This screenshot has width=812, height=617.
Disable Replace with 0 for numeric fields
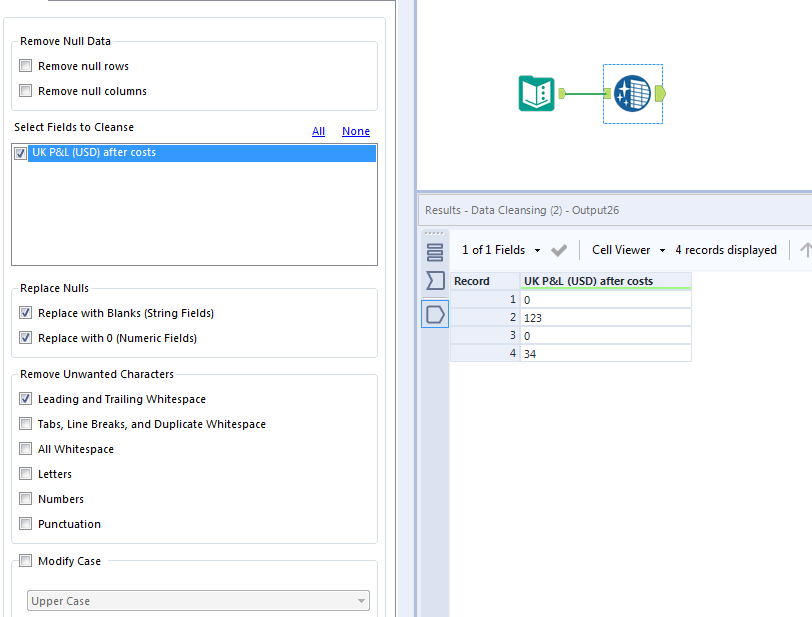tap(25, 337)
